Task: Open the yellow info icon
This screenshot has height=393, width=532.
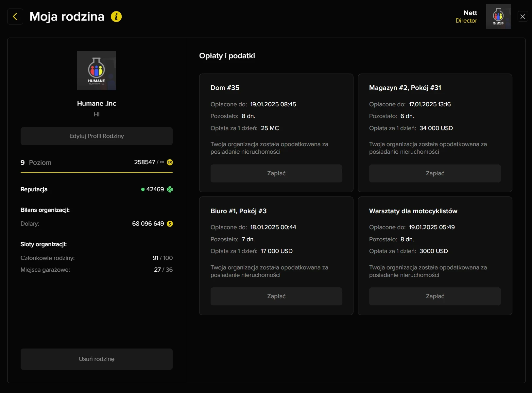Action: pyautogui.click(x=116, y=16)
